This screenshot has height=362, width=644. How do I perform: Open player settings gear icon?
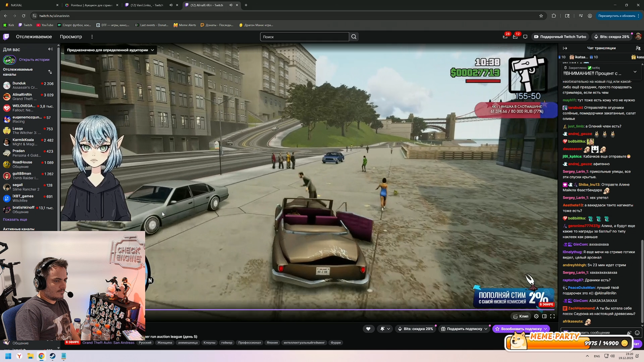pos(536,316)
